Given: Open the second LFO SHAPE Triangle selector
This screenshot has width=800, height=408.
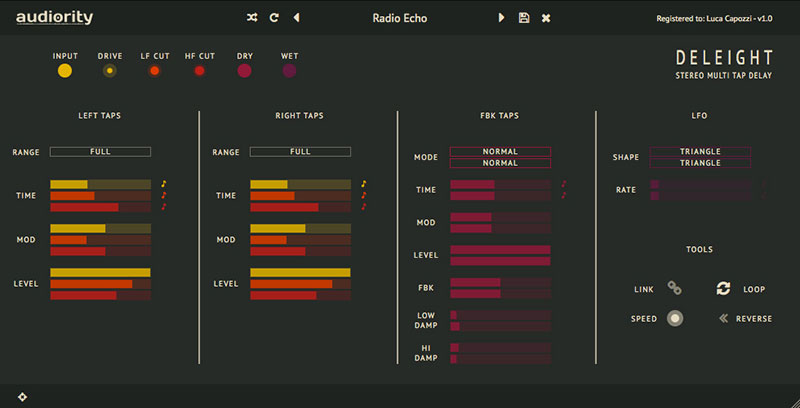Looking at the screenshot, I should (x=700, y=163).
